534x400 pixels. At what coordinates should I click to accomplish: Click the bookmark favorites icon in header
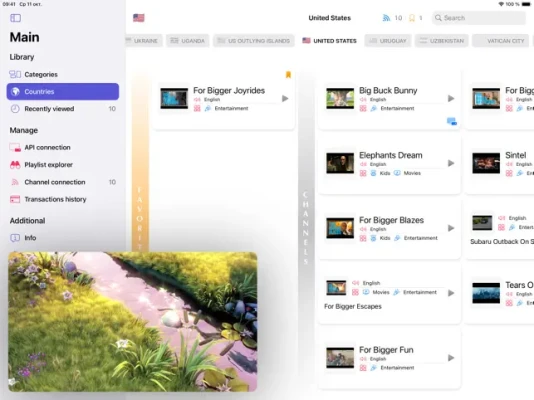point(412,18)
